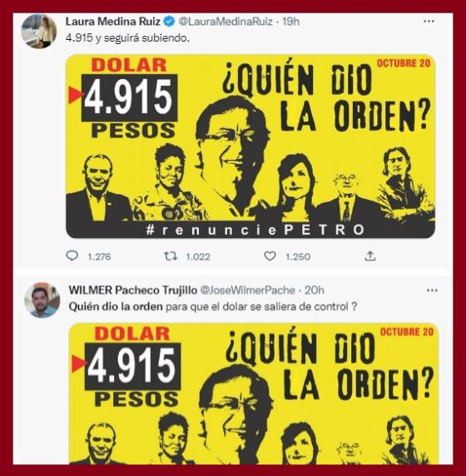The image size is (466, 476).
Task: Click the reply count 1.276
Action: click(99, 257)
